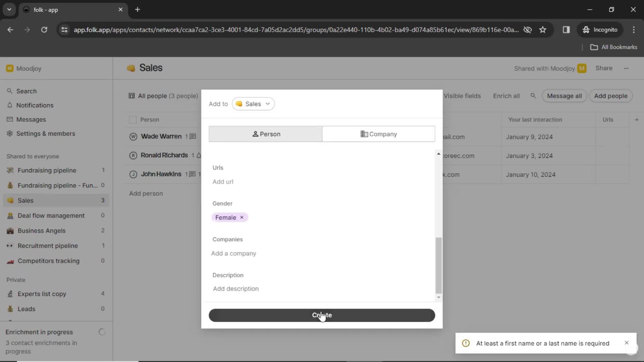Bookmark this page with the star icon
644x362 pixels.
pyautogui.click(x=542, y=30)
